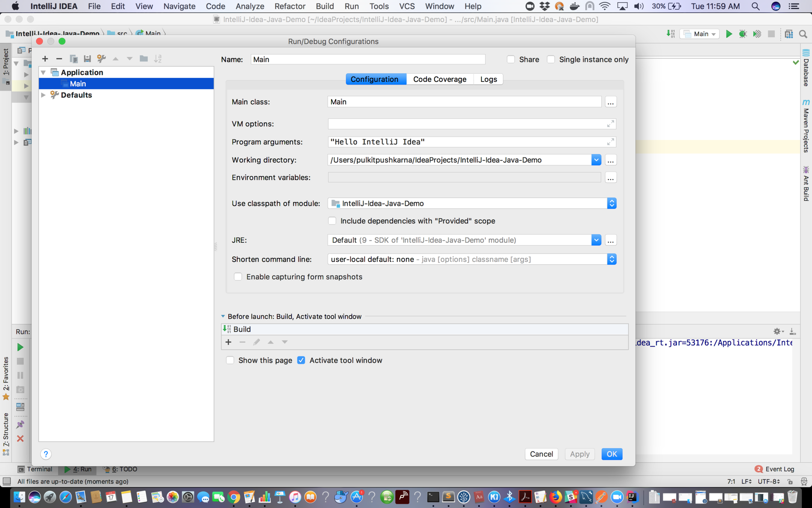Select Main configuration in tree
This screenshot has width=812, height=508.
pyautogui.click(x=126, y=84)
